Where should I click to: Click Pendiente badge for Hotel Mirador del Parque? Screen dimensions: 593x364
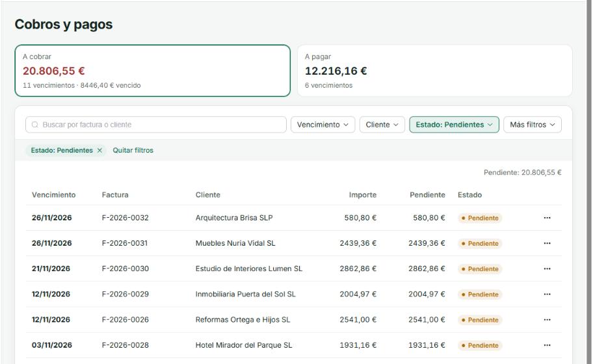[x=480, y=346]
